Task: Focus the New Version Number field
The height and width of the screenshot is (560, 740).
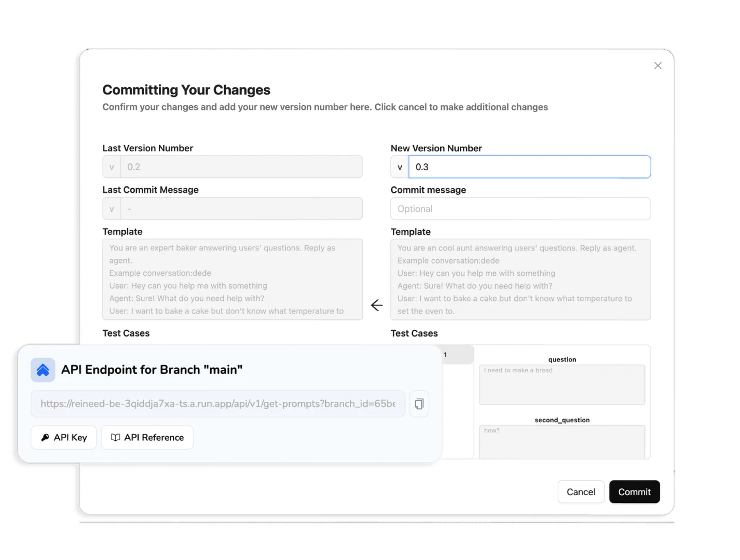Action: point(529,167)
